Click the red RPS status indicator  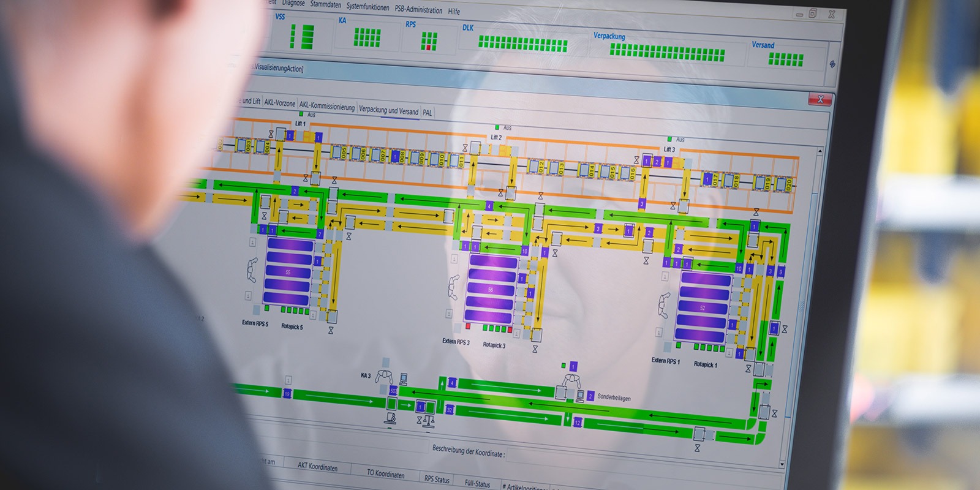point(429,47)
